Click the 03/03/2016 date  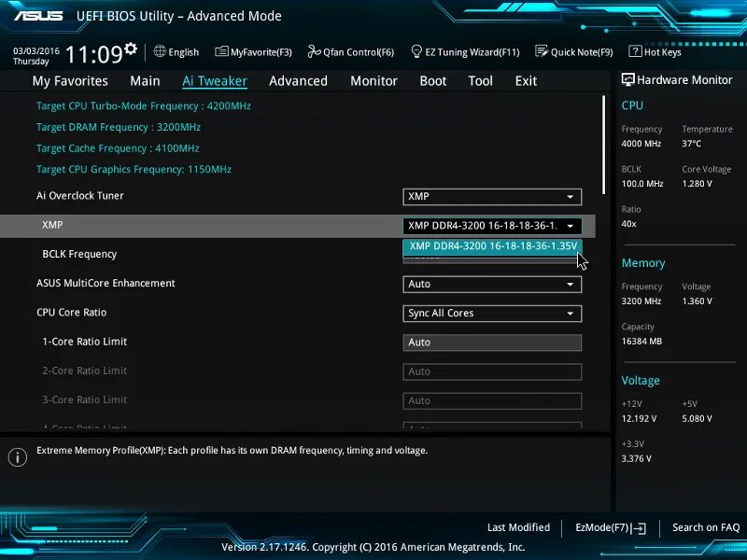coord(36,51)
